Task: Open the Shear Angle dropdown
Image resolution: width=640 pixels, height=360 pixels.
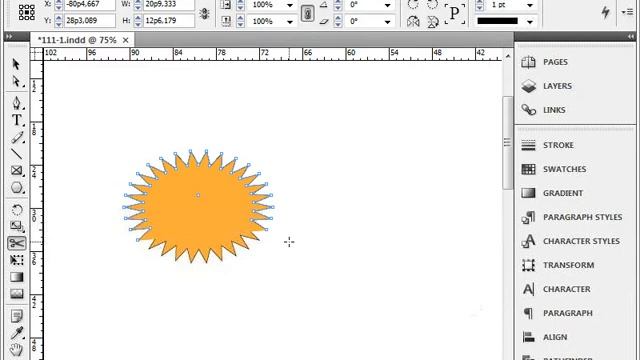Action: 387,21
